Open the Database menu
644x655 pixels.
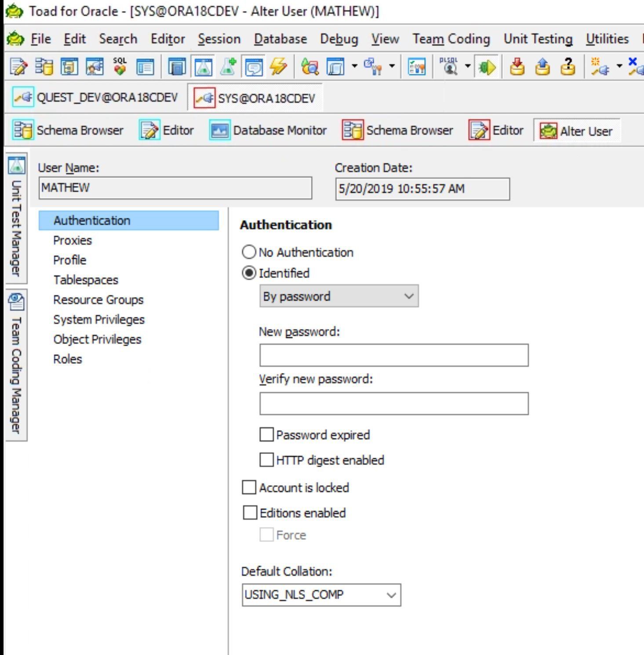coord(280,39)
